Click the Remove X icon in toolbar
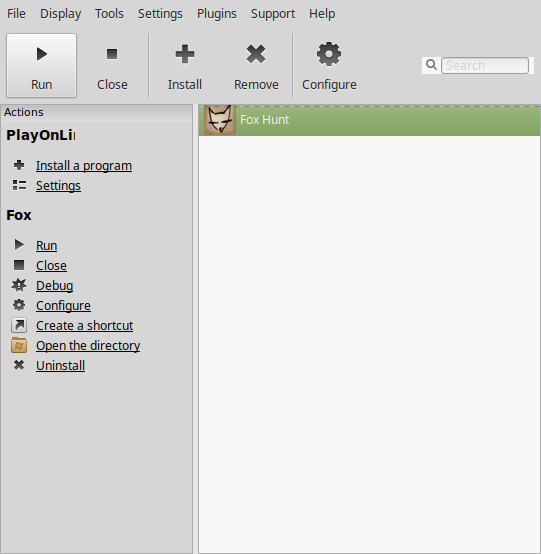 click(256, 54)
